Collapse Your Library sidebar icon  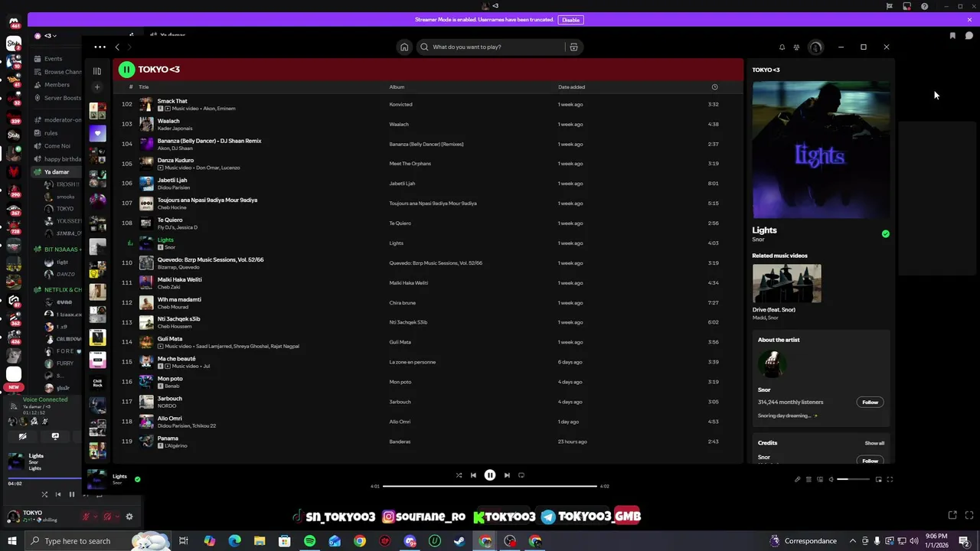(97, 71)
